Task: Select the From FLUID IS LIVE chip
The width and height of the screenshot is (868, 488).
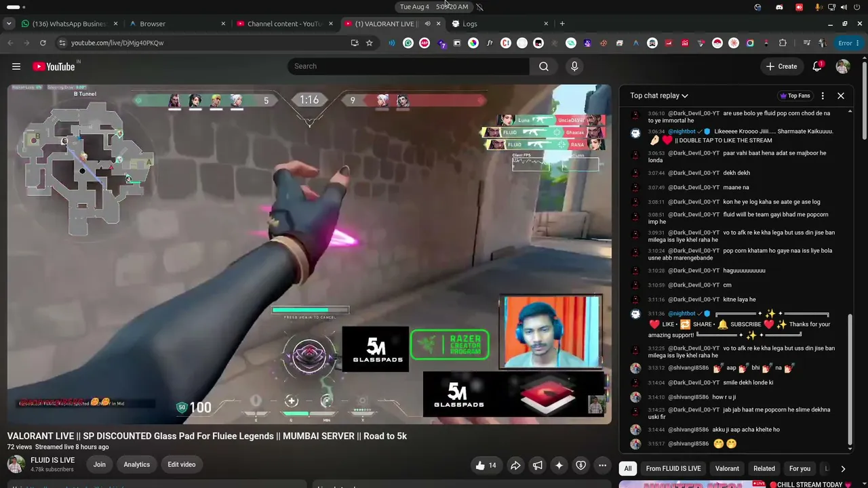Action: pyautogui.click(x=673, y=469)
